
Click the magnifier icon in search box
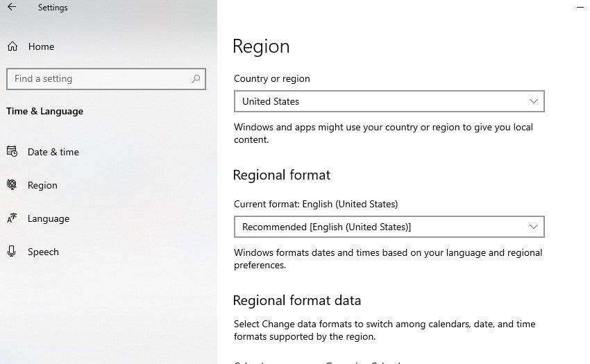point(196,79)
